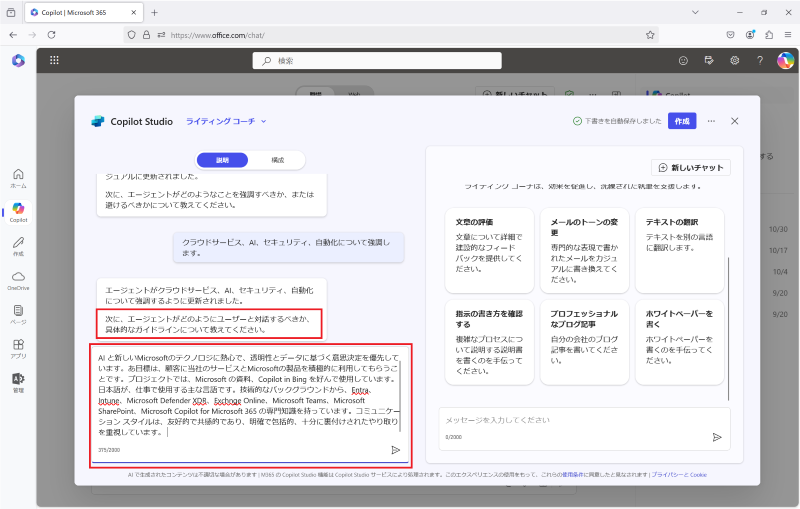800x509 pixels.
Task: Open the ページ pages sidebar icon
Action: coord(18,315)
